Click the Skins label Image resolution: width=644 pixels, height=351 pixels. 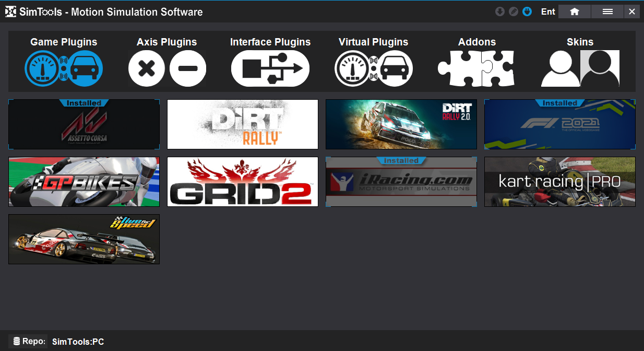tap(580, 42)
